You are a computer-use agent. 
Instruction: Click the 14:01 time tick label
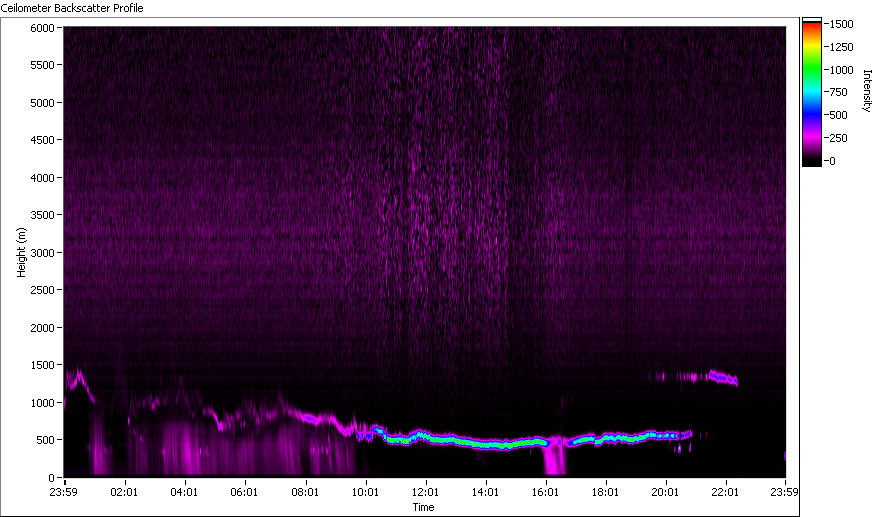[485, 492]
